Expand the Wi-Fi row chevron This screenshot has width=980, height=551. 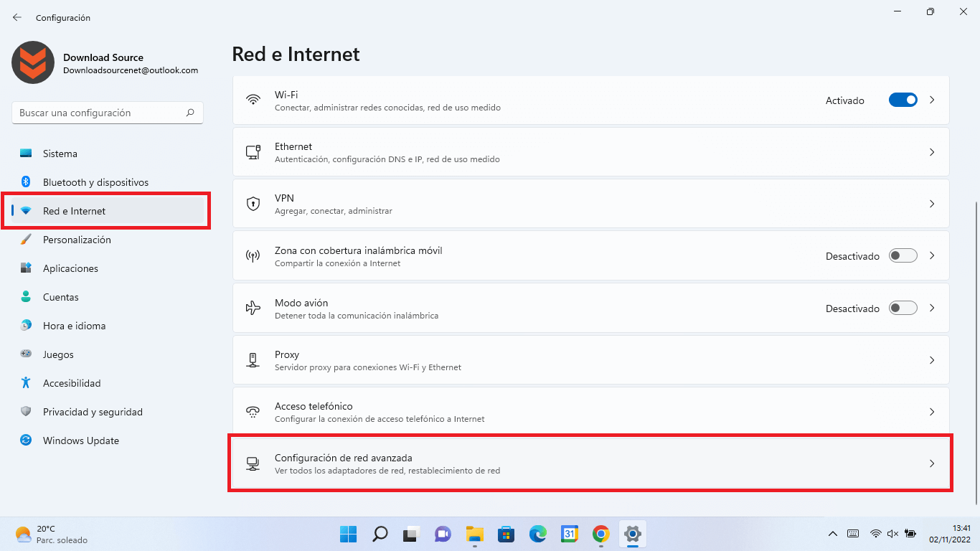tap(932, 100)
